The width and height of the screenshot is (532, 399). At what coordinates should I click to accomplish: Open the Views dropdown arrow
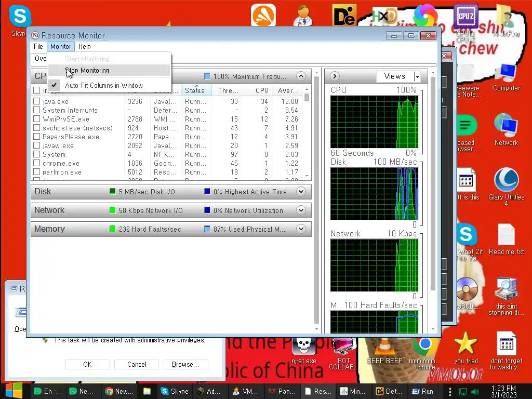click(x=417, y=76)
